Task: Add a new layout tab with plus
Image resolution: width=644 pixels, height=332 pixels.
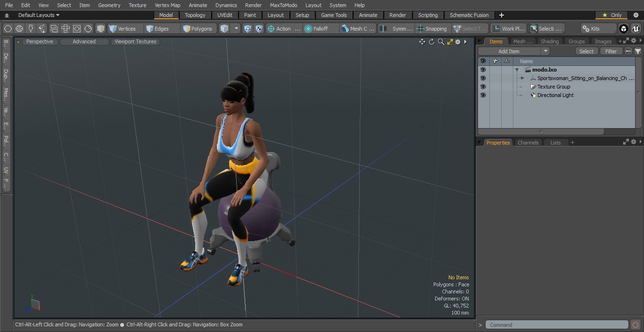Action: tap(501, 15)
